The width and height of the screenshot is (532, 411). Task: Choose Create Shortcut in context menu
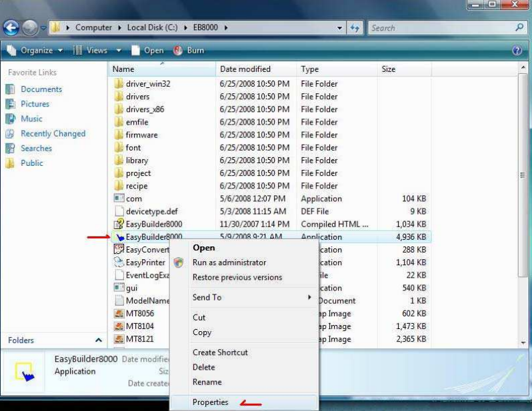244,352
